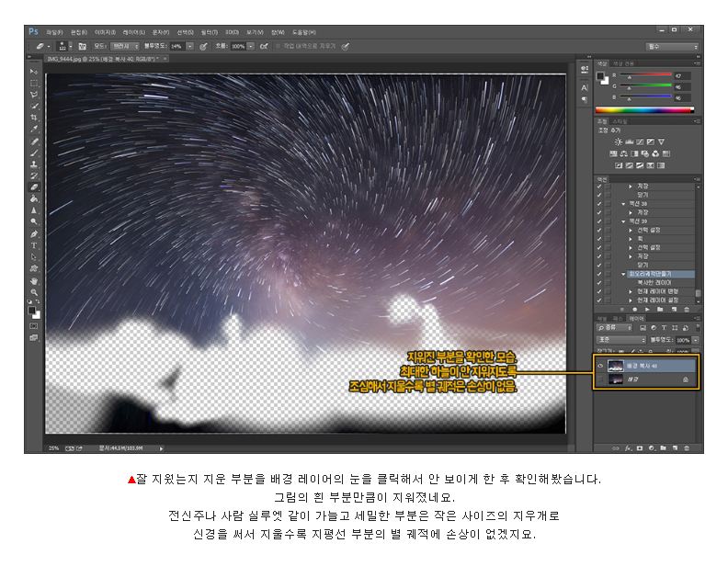This screenshot has width=728, height=566.
Task: Open the layer filter type dropdown
Action: tap(614, 327)
